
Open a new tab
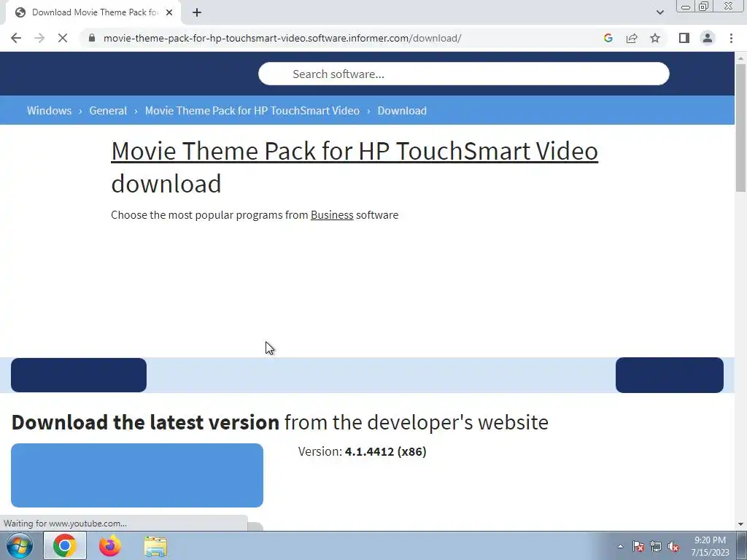pyautogui.click(x=197, y=12)
